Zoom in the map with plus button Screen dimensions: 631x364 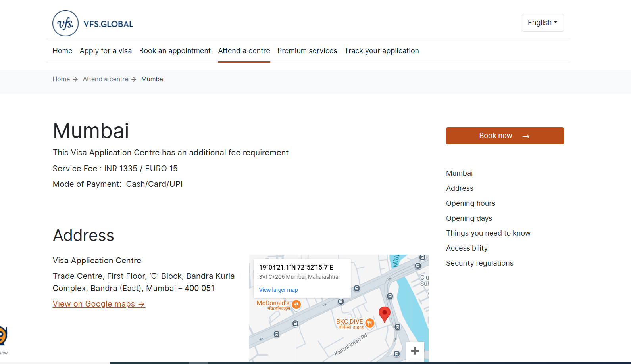pyautogui.click(x=415, y=351)
